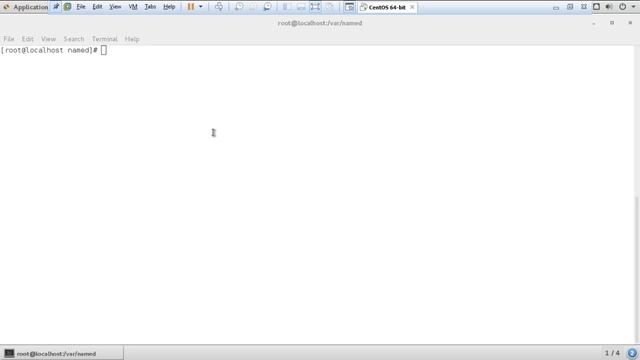
Task: Restore the VMware window size
Action: [x=570, y=7]
